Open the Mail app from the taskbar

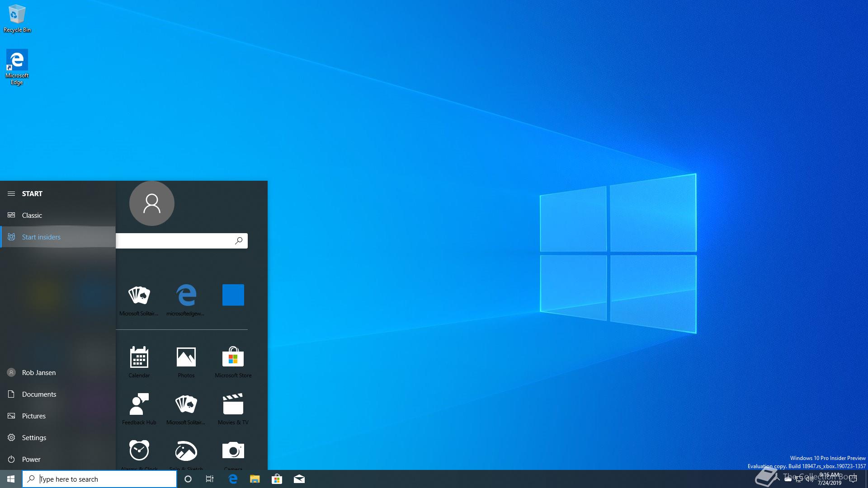[x=299, y=479]
